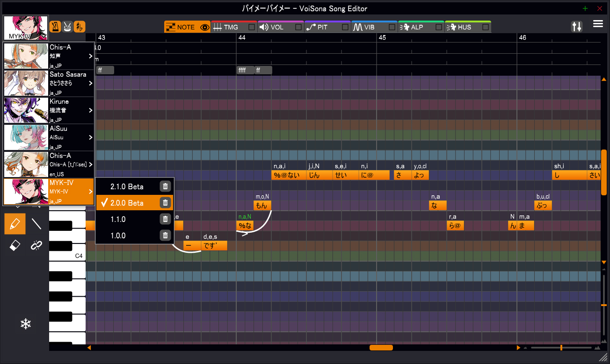Viewport: 610px width, 364px height.
Task: Enable the HUS checkbox
Action: [x=486, y=27]
